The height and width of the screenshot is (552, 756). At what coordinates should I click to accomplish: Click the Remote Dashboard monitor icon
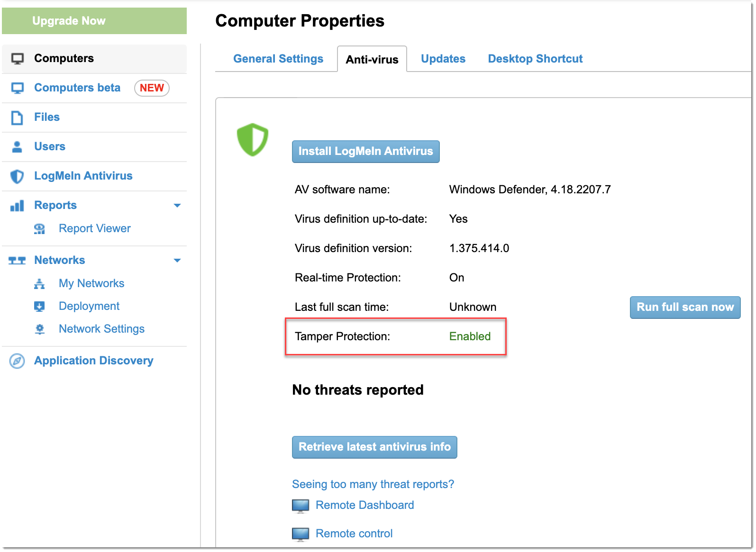(x=301, y=506)
